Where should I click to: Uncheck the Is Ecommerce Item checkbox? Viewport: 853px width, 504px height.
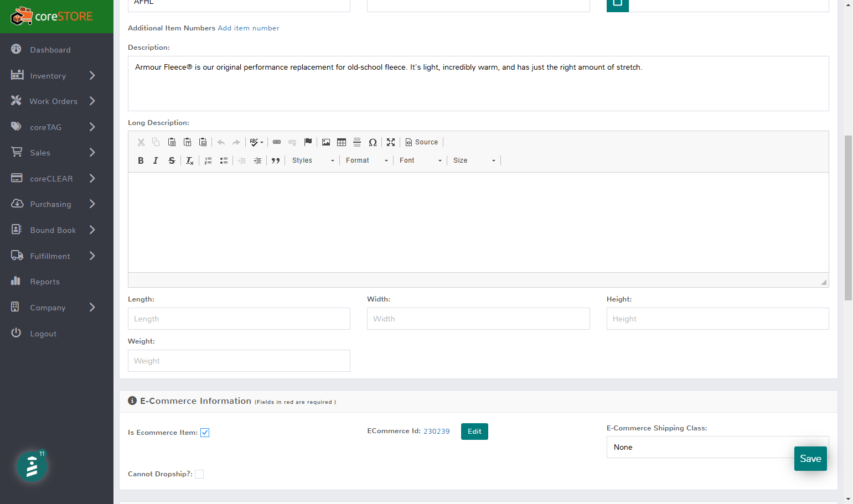pos(205,433)
